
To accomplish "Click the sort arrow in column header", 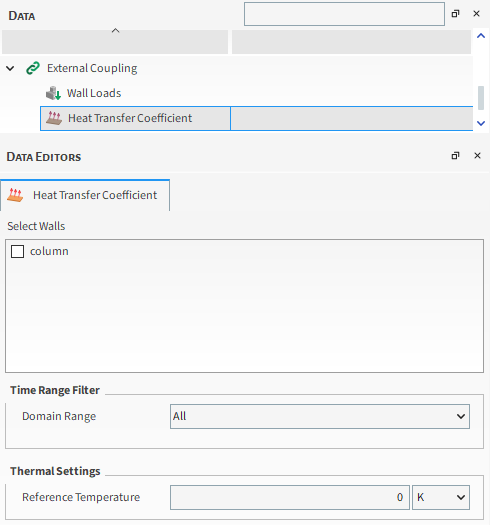I will [115, 31].
